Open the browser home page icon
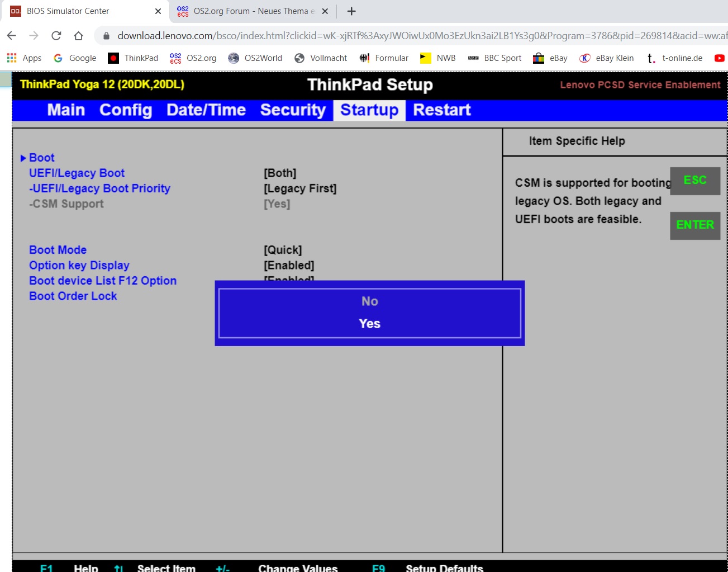The image size is (728, 572). (78, 35)
